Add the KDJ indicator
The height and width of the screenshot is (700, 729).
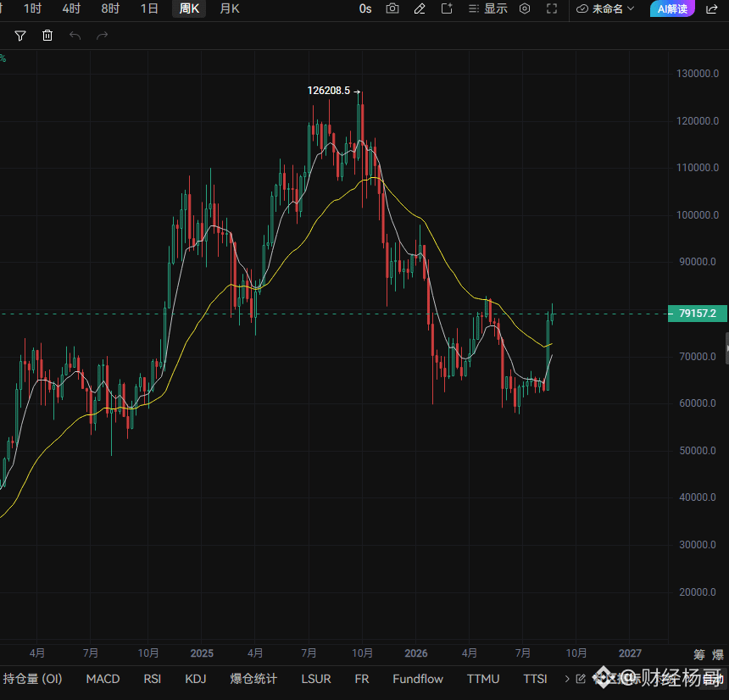196,679
